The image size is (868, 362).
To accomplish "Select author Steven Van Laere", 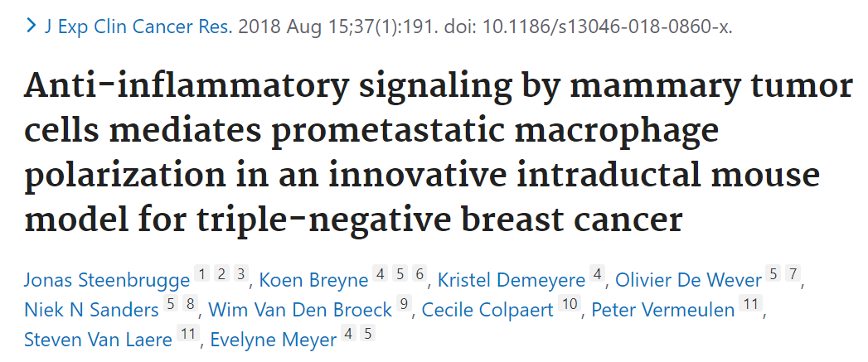I will pyautogui.click(x=99, y=340).
